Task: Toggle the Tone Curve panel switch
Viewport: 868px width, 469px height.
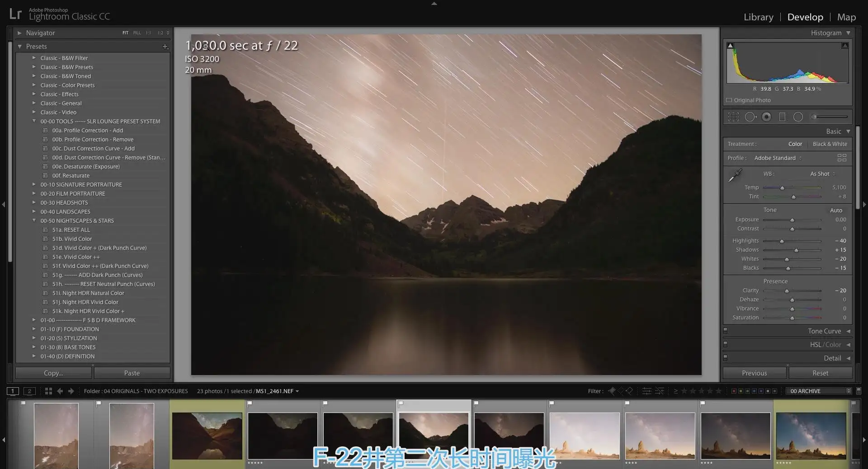Action: tap(726, 331)
